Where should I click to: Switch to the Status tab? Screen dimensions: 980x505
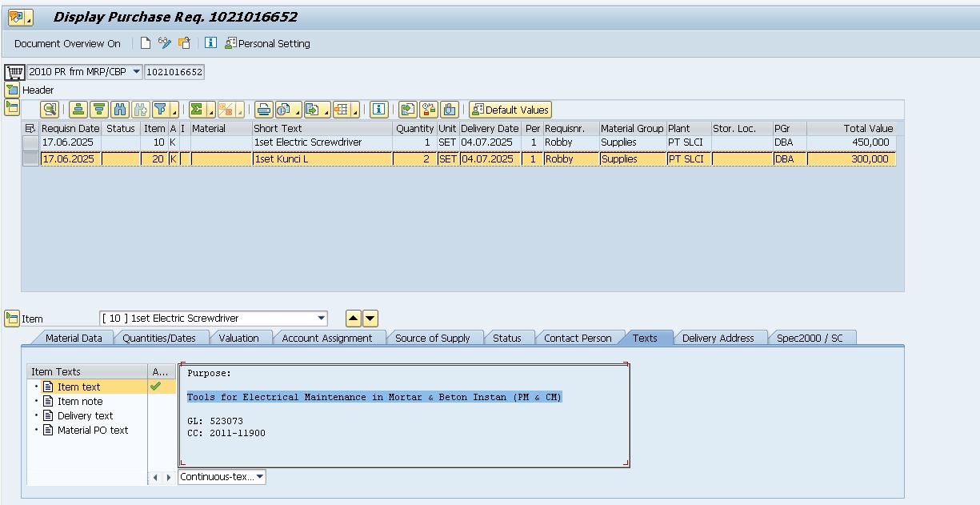click(x=507, y=338)
